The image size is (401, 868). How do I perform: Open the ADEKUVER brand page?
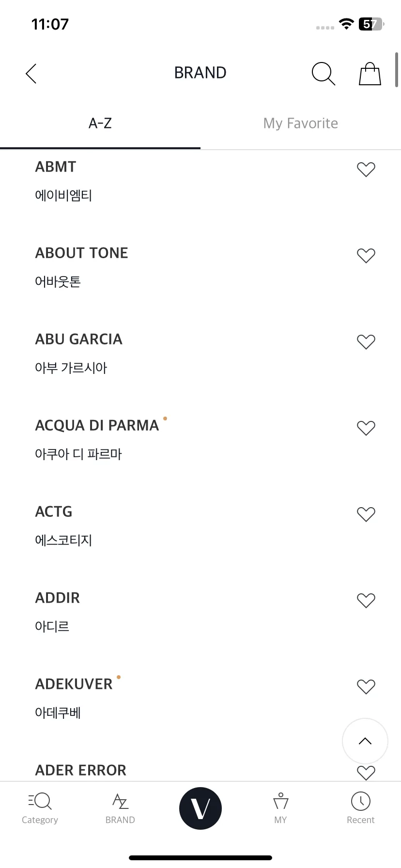coord(74,684)
